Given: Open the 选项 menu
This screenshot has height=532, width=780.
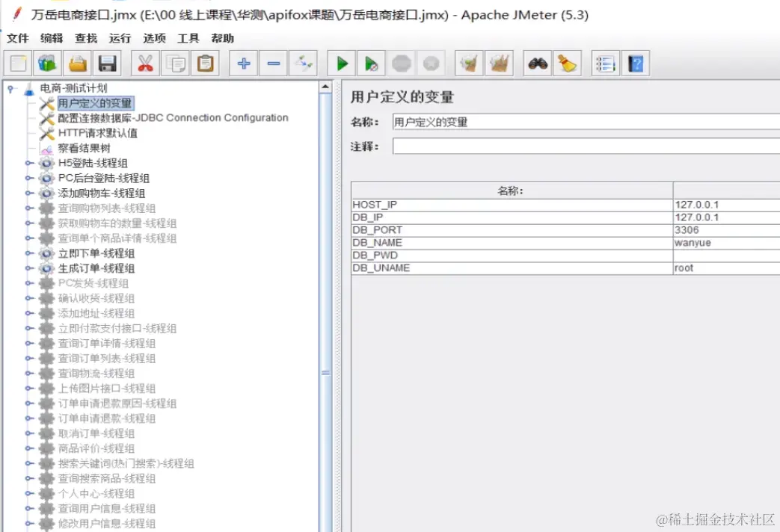Looking at the screenshot, I should pos(154,38).
